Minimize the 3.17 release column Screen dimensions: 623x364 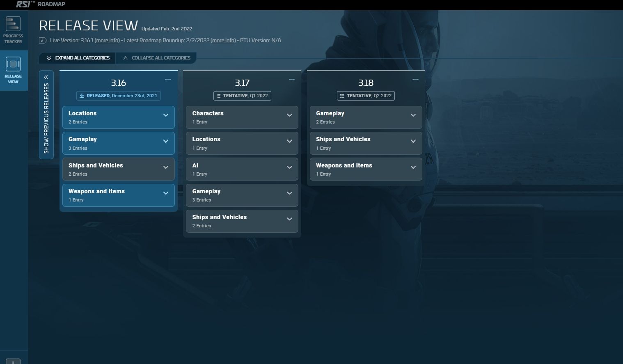point(292,79)
